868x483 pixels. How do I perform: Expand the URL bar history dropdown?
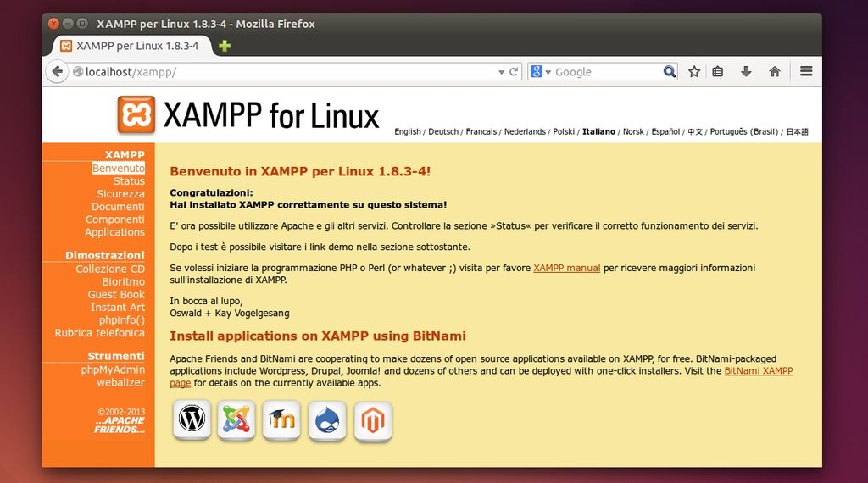501,72
